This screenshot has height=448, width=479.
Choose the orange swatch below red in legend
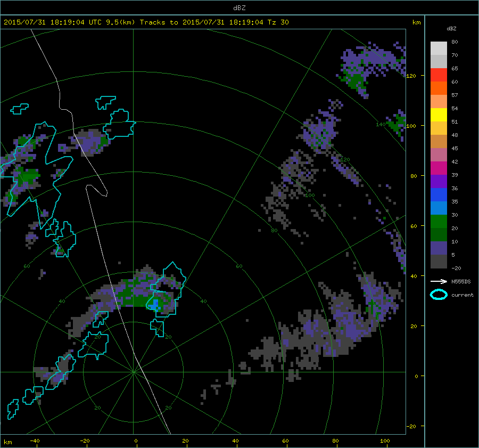coord(439,88)
